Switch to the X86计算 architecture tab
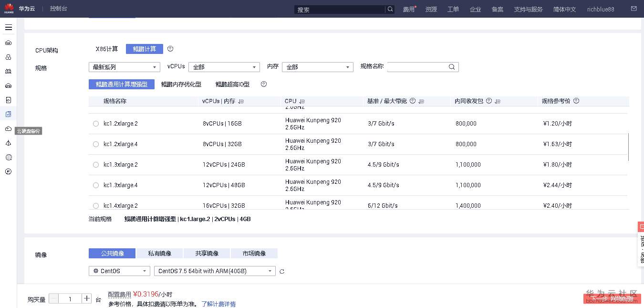Screen dimensions: 644x308 click(107, 49)
